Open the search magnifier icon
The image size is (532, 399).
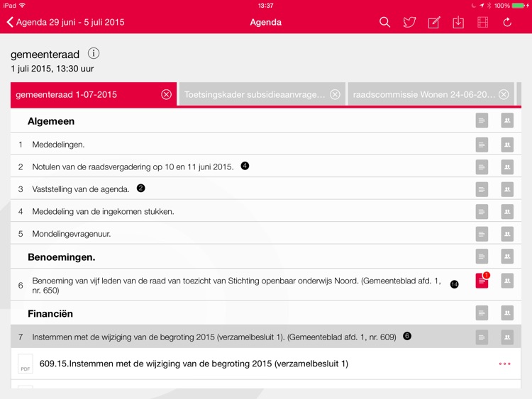coord(384,22)
